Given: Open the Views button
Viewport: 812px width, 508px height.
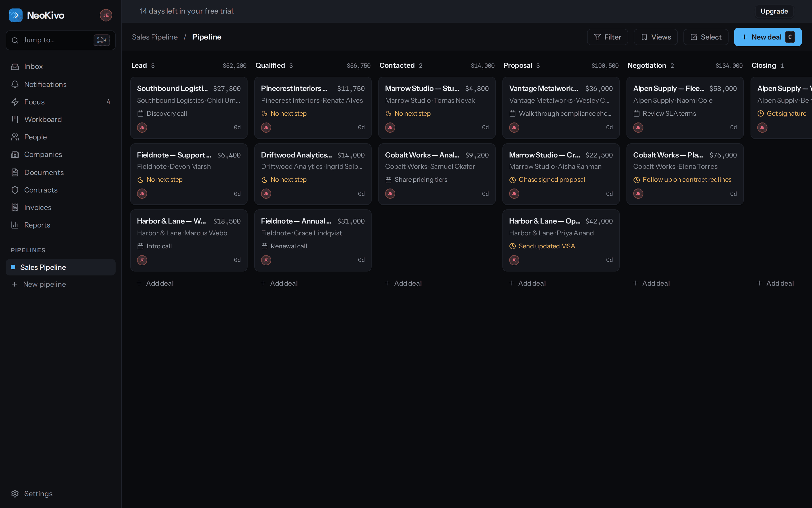Looking at the screenshot, I should tap(656, 37).
